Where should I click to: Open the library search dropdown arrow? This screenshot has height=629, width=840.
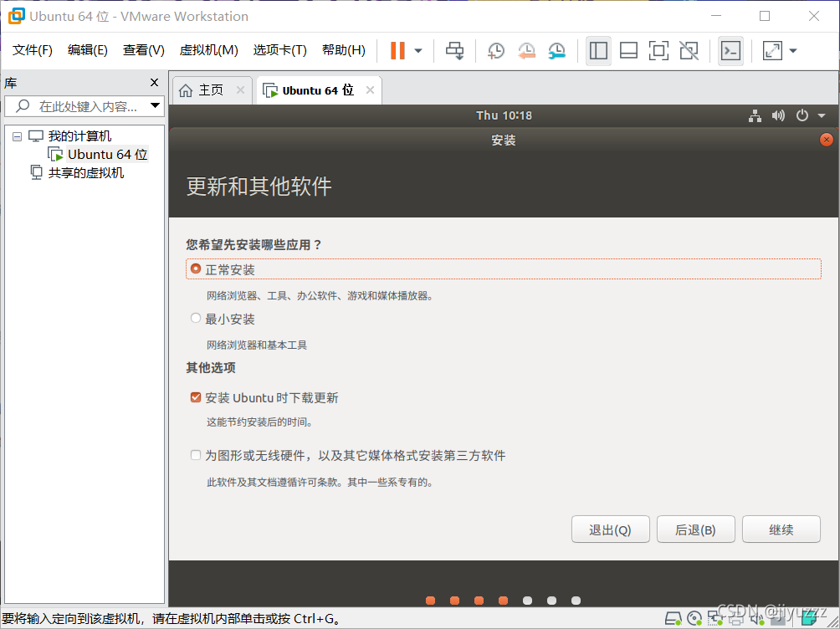point(155,105)
